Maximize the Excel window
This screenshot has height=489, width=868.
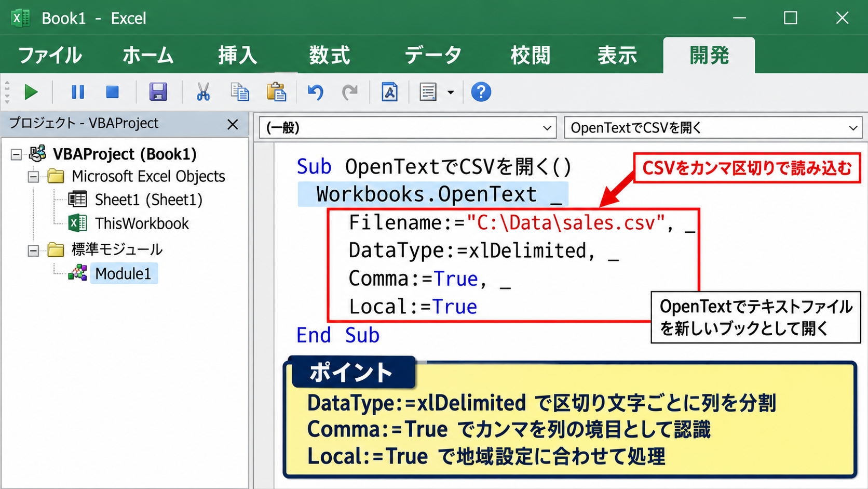pyautogui.click(x=790, y=18)
